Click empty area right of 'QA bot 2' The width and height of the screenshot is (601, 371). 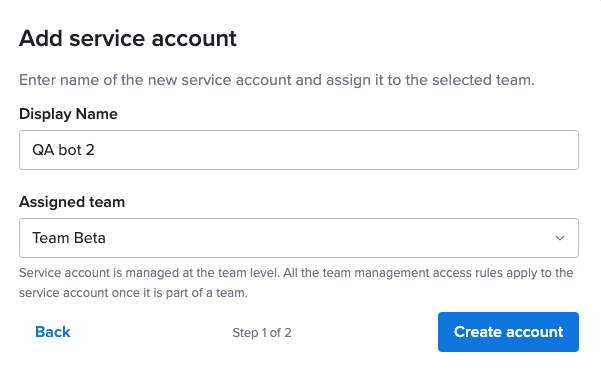click(x=337, y=150)
